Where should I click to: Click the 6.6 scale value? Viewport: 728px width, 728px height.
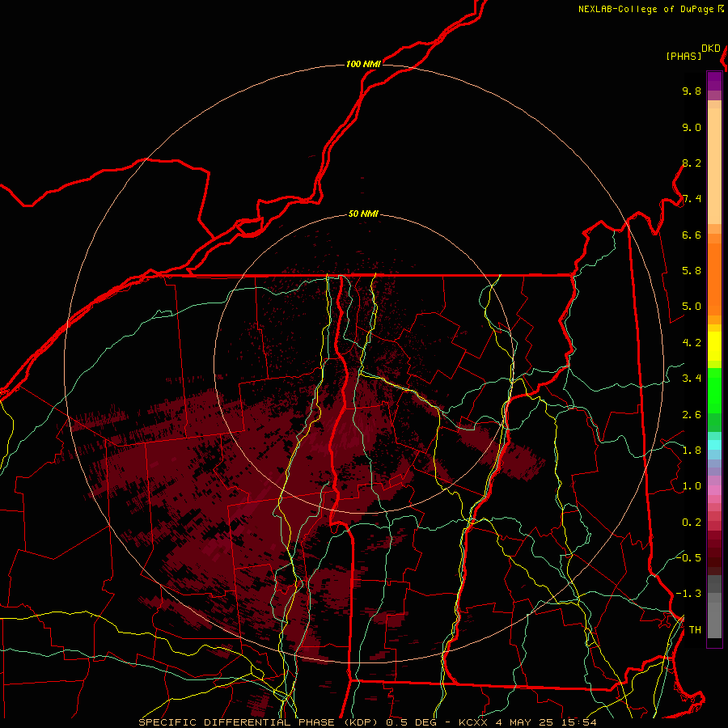pos(692,235)
